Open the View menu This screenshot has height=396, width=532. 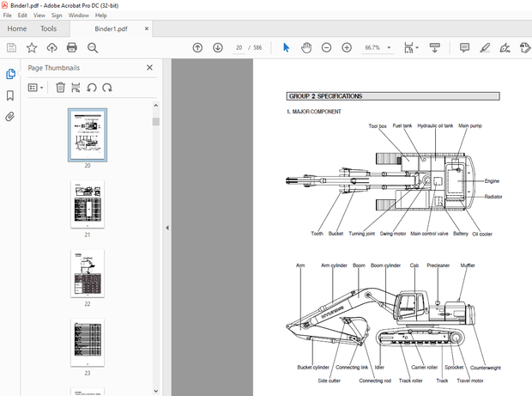coord(39,15)
